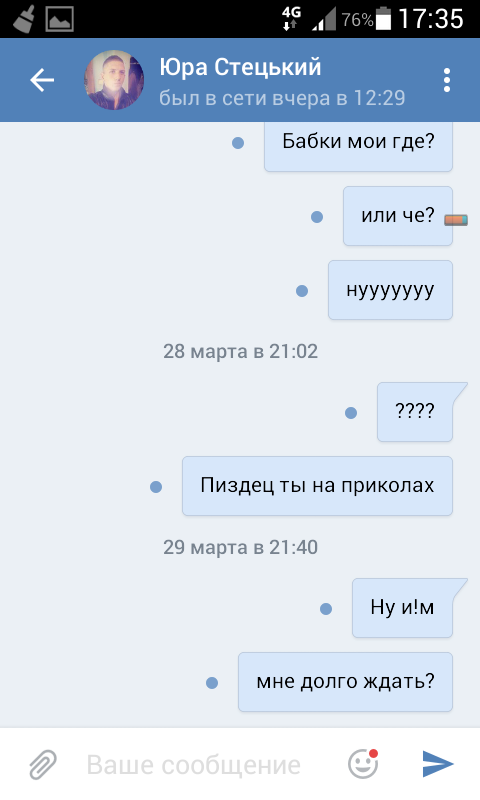
Task: Select the 'или че?' message bubble
Action: pos(398,216)
